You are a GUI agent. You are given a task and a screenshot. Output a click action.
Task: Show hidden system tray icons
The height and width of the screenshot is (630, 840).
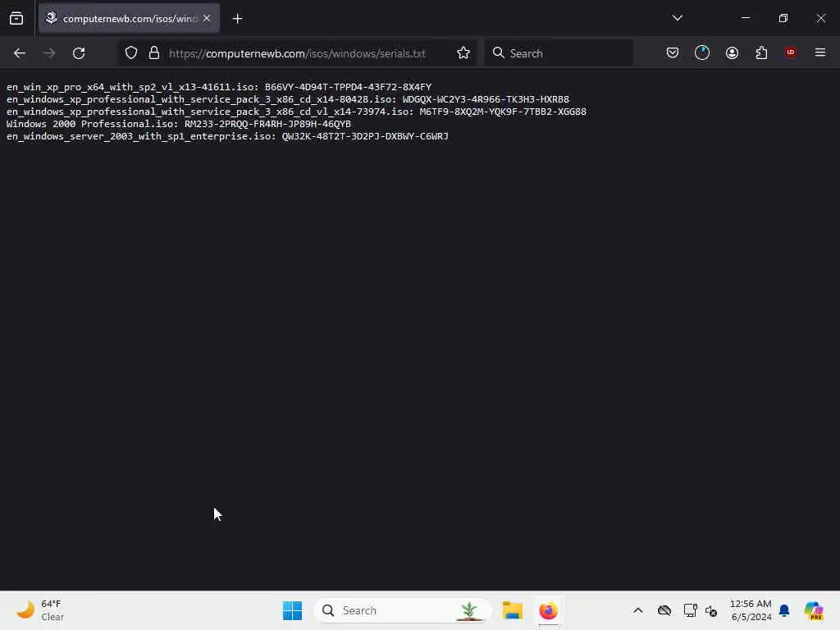638,610
